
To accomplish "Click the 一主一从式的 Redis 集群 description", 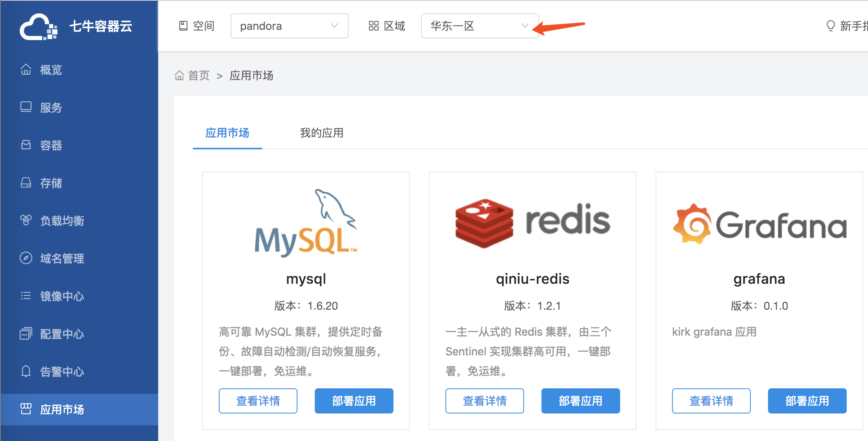I will [528, 351].
